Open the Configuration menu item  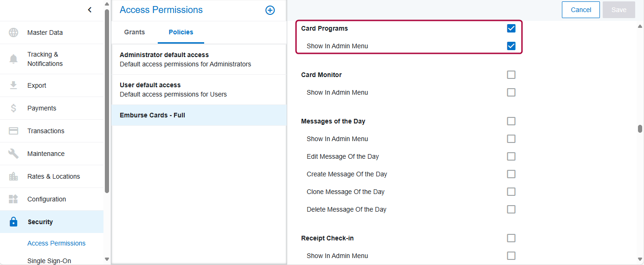coord(52,199)
